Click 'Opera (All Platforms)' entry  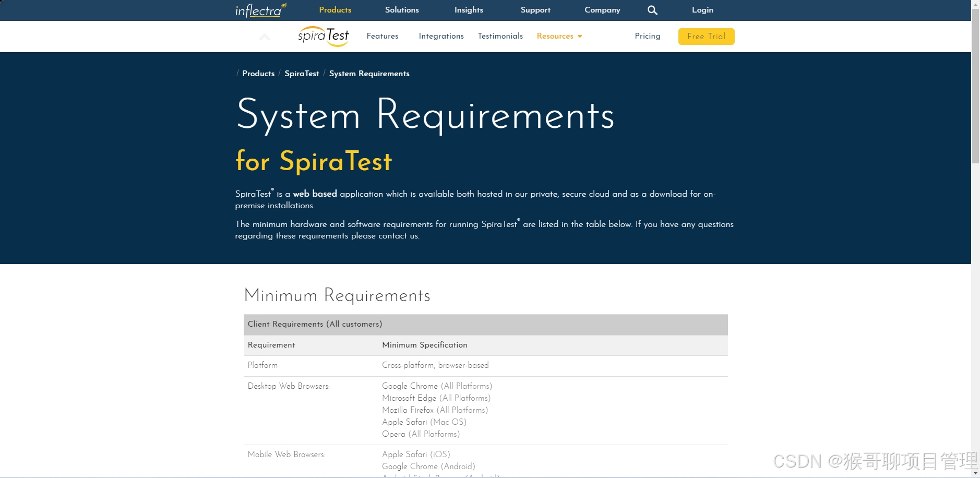point(421,434)
